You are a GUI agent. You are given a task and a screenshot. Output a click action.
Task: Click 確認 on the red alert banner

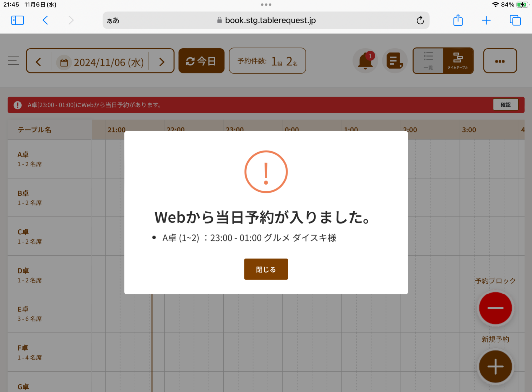tap(506, 105)
